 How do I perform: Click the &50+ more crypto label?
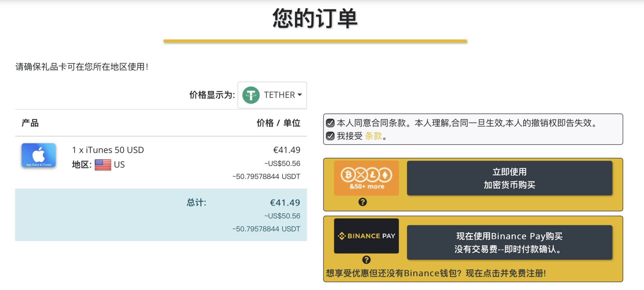click(x=366, y=187)
